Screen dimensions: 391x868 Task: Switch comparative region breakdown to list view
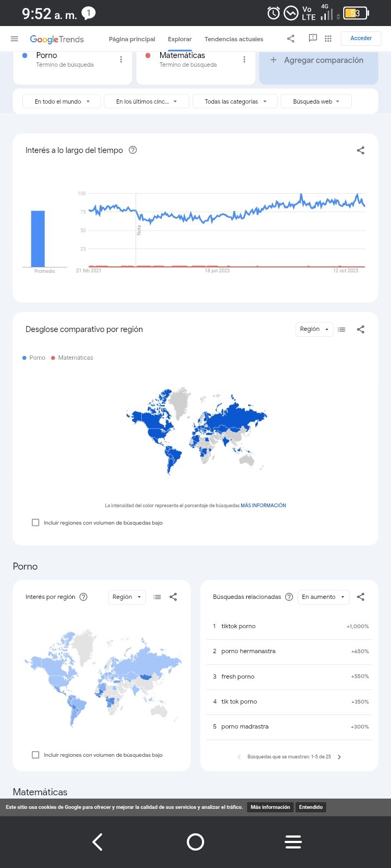tap(342, 329)
